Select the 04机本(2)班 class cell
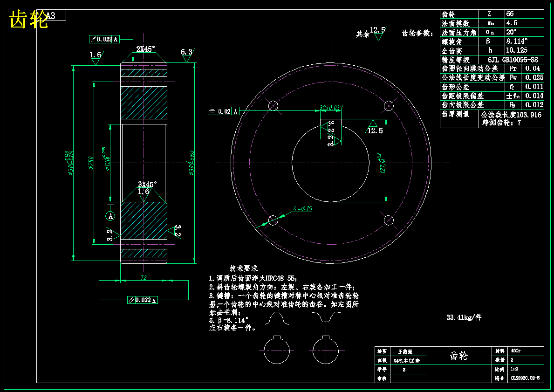This screenshot has height=392, width=554. [407, 361]
